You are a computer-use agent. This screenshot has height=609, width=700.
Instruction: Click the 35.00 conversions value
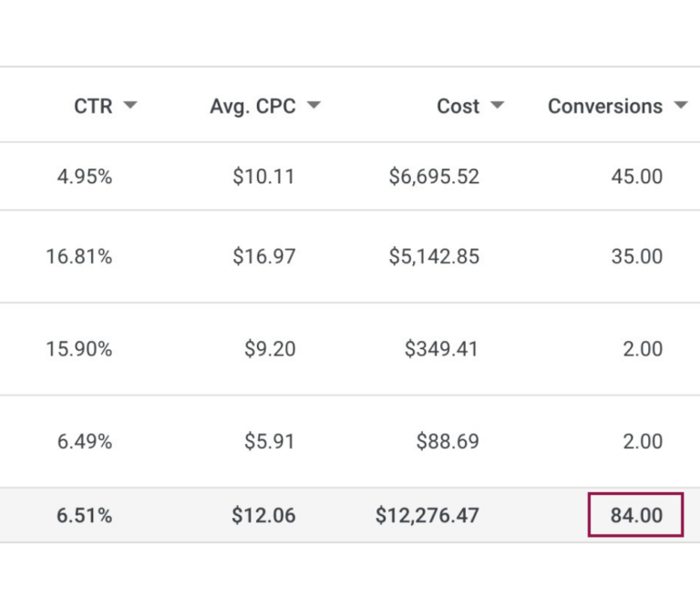(x=636, y=257)
